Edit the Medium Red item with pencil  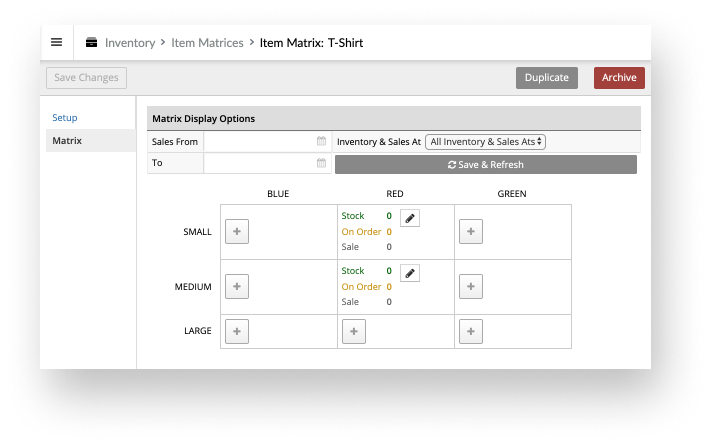pos(410,273)
